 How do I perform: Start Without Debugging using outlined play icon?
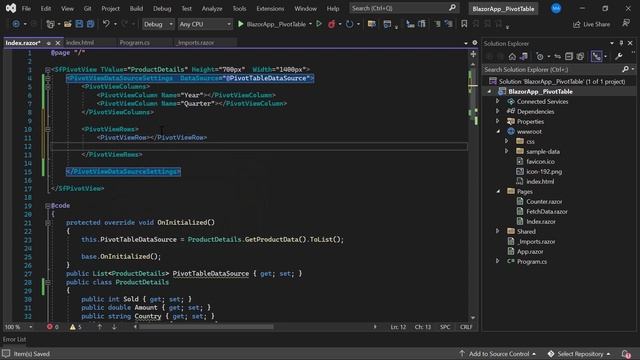pos(319,24)
